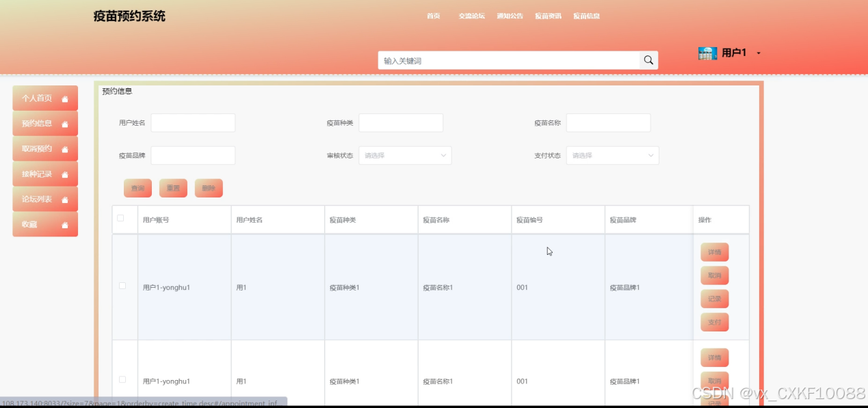Tick the checkbox of the first table row
The width and height of the screenshot is (868, 408).
pos(122,286)
